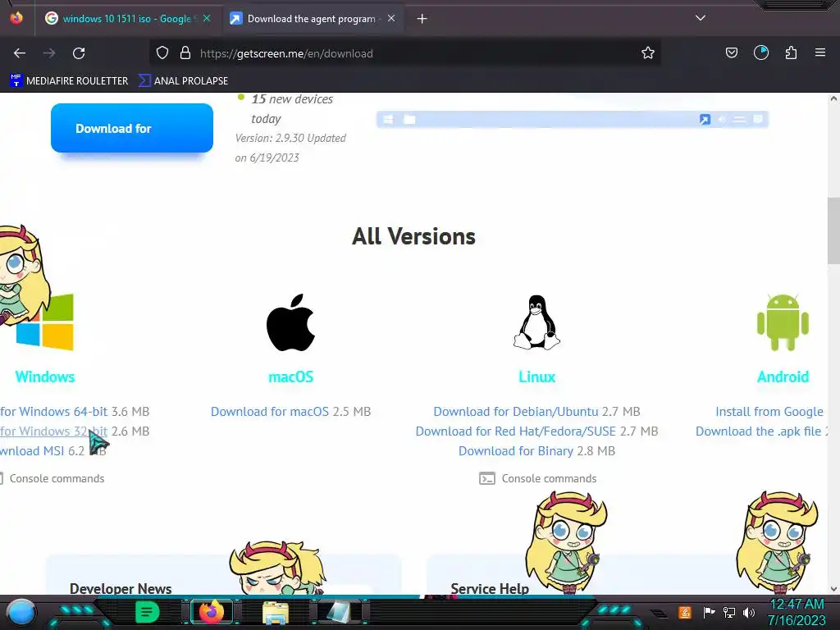Click Download for Binary link
Image resolution: width=840 pixels, height=630 pixels.
pos(516,451)
